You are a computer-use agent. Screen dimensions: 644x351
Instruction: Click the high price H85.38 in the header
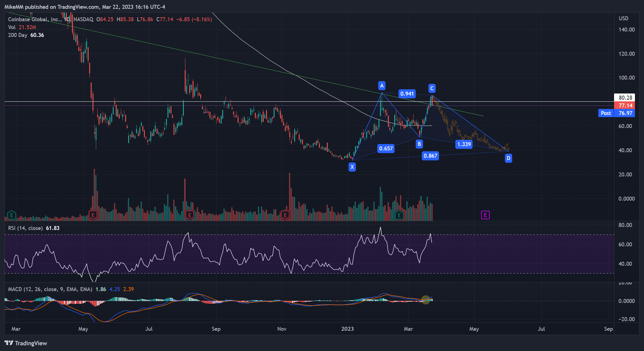125,19
